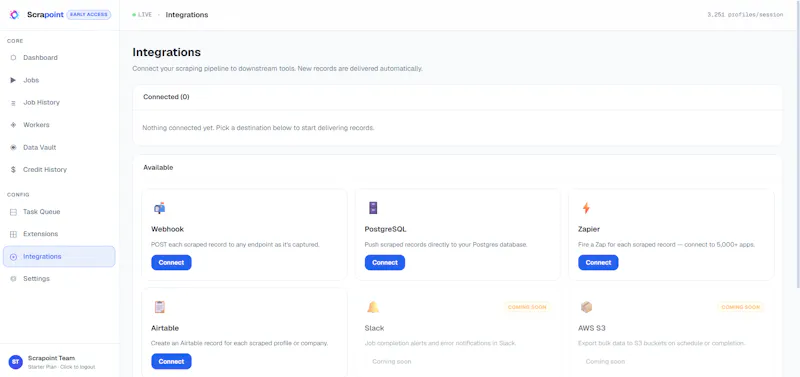
Task: Click the Credit History dollar icon
Action: point(13,170)
